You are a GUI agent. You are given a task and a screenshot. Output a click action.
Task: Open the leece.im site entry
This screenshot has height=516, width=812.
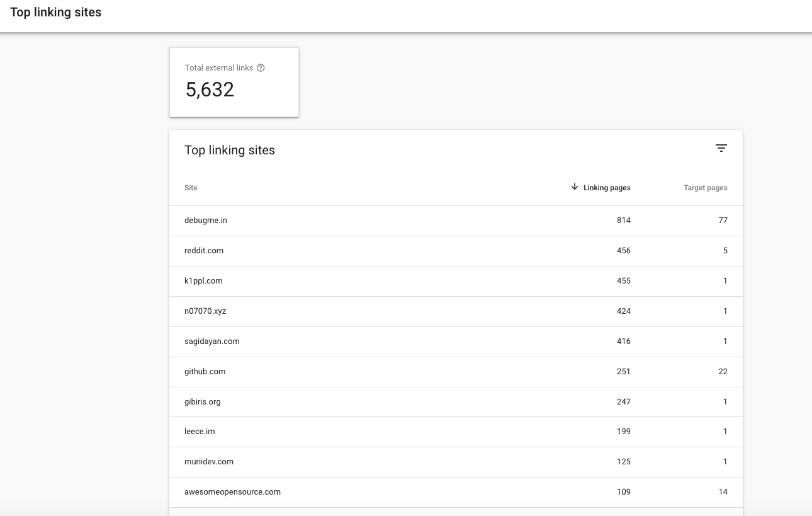pyautogui.click(x=200, y=432)
